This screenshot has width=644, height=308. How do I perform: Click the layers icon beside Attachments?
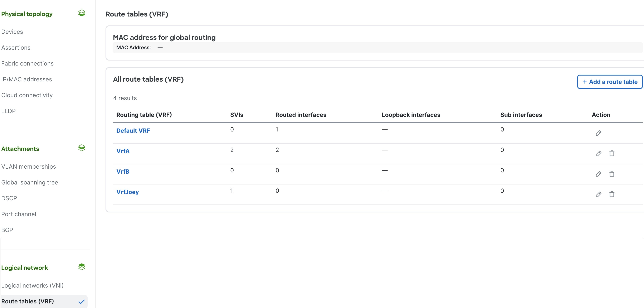[82, 148]
